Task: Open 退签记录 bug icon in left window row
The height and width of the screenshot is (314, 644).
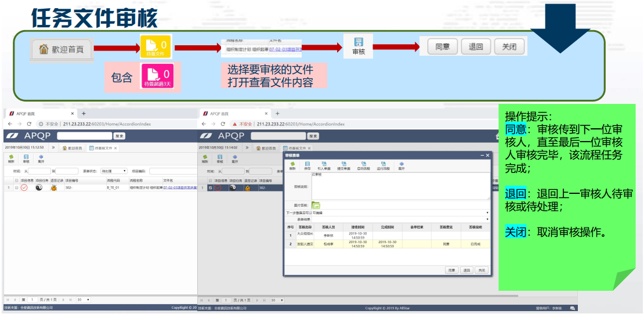Action: point(53,188)
